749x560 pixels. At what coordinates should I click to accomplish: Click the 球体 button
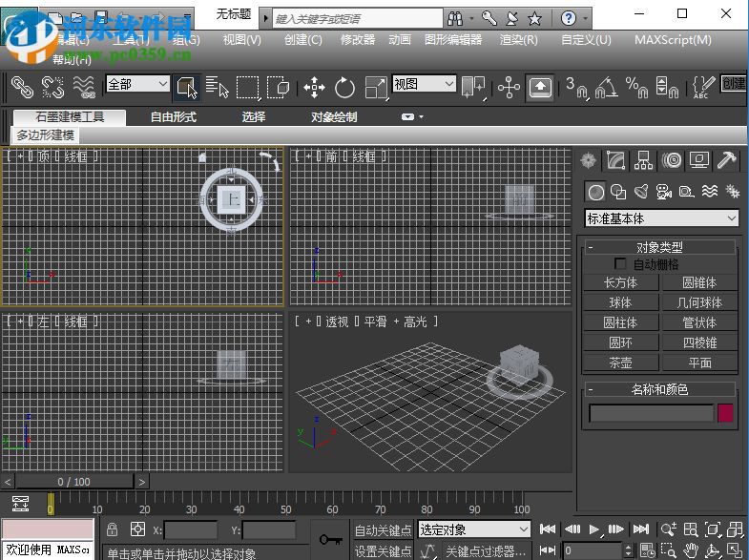point(620,302)
